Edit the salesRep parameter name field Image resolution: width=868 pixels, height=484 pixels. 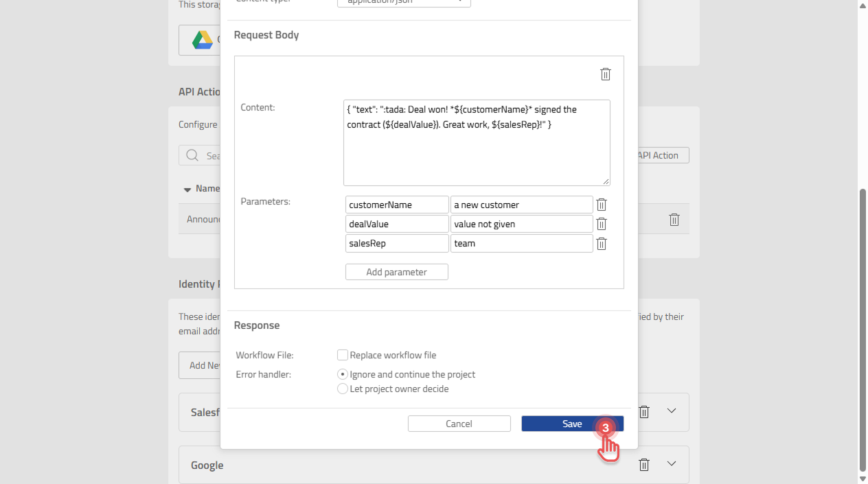(x=397, y=243)
